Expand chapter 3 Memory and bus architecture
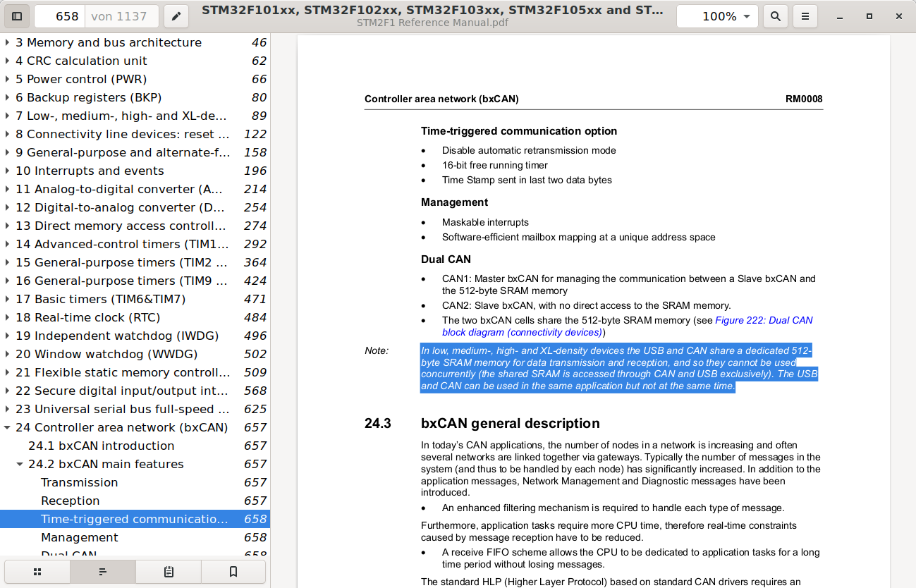The width and height of the screenshot is (916, 588). (7, 42)
